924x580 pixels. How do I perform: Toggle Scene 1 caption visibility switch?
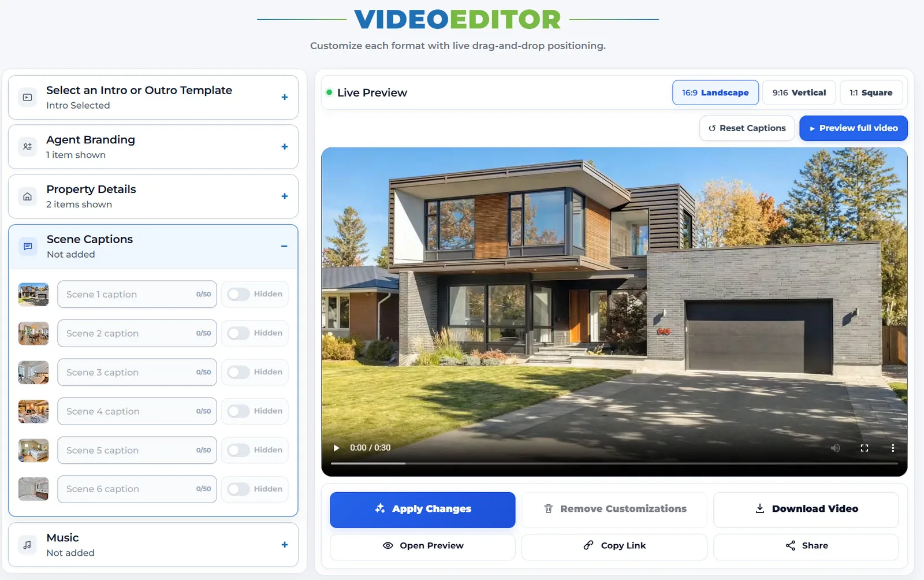click(238, 294)
